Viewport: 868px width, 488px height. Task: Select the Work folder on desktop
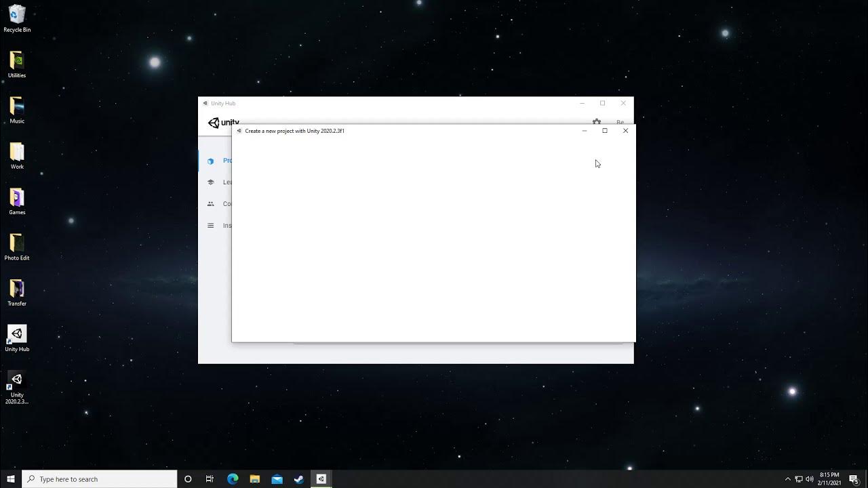point(17,156)
